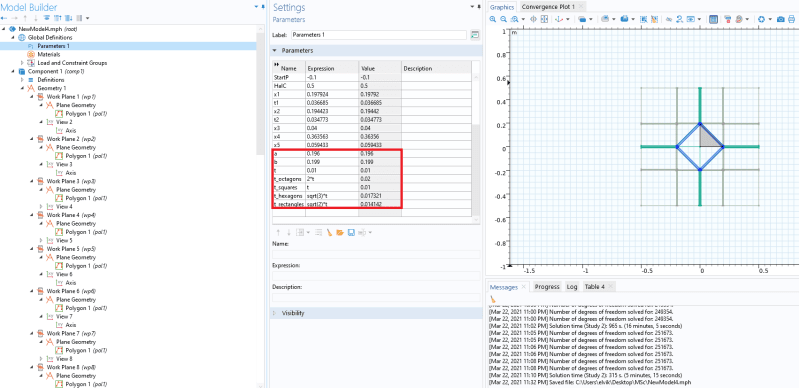Click the Expression column header in parameters table
This screenshot has height=388, width=800.
tap(332, 68)
